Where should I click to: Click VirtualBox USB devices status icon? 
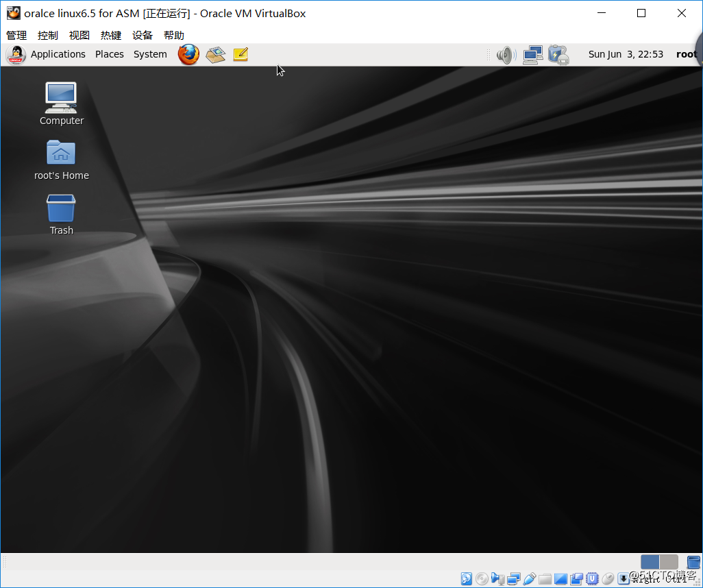click(x=530, y=578)
